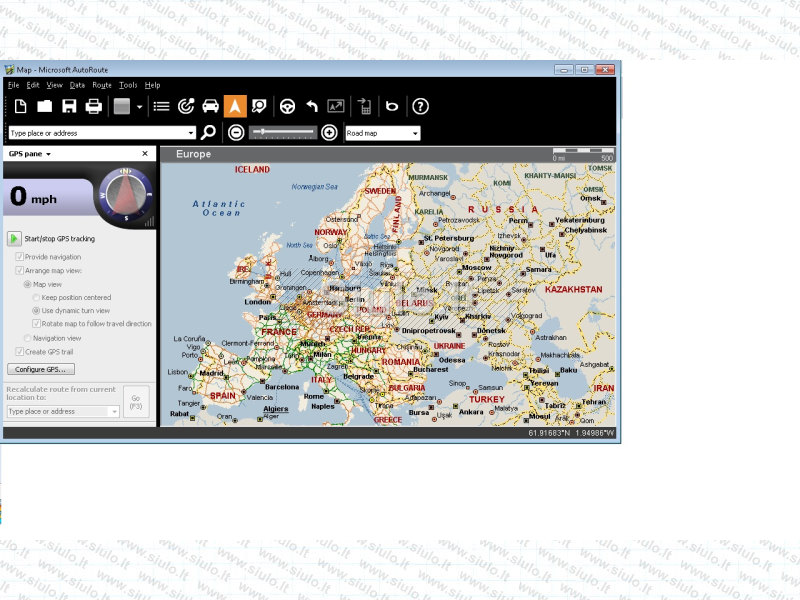Click the zoom level slider
The height and width of the screenshot is (600, 800).
pyautogui.click(x=283, y=133)
